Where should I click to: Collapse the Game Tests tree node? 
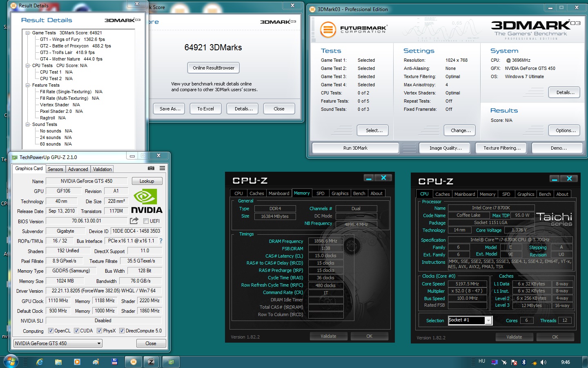click(28, 33)
